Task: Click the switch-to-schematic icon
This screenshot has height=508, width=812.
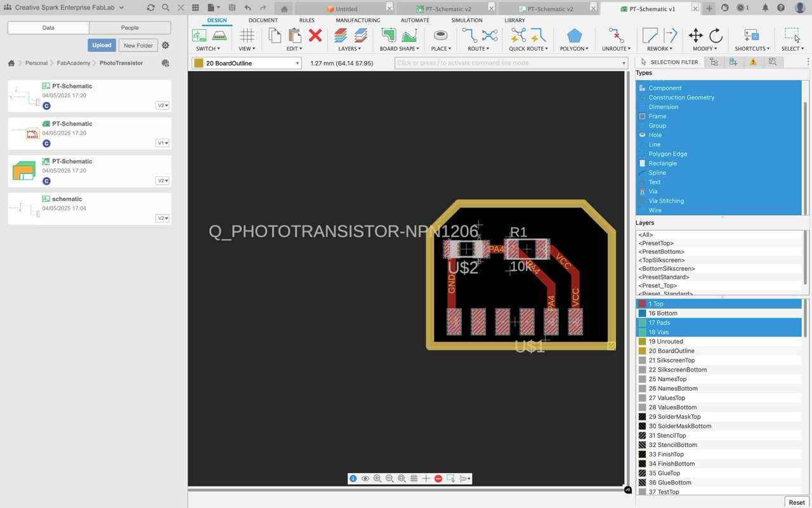Action: coord(199,36)
